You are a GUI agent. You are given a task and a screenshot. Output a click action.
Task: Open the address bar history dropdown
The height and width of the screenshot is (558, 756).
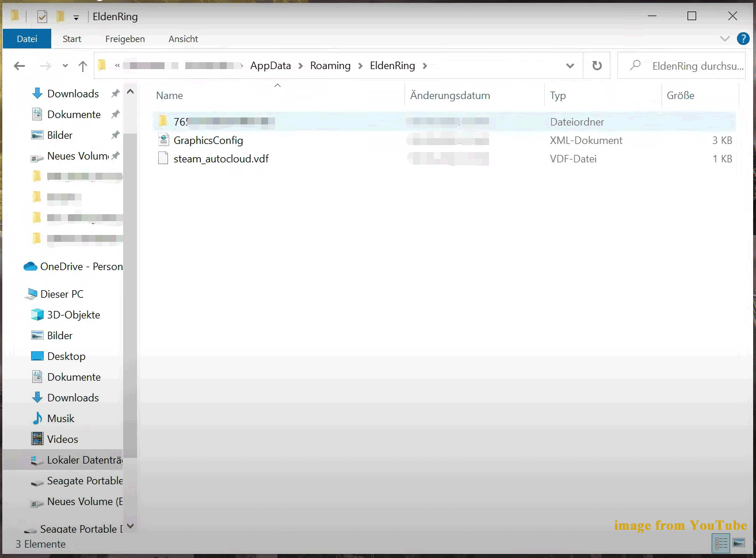pyautogui.click(x=570, y=66)
